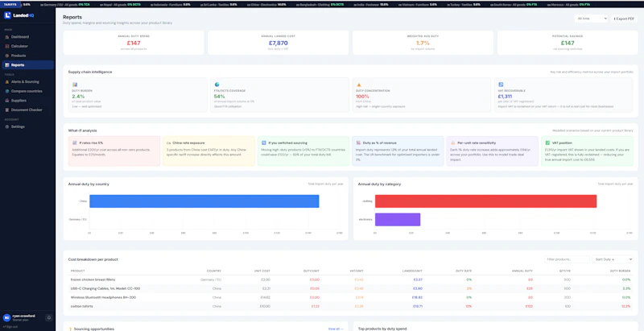Click the Annual Landed Cost £7,870 value
The height and width of the screenshot is (331, 644).
tap(278, 43)
